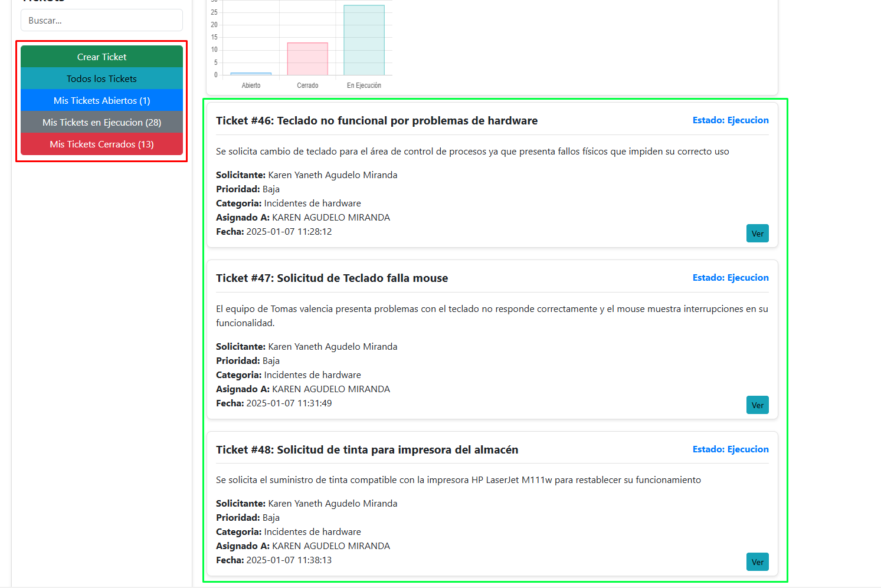This screenshot has width=881, height=588.
Task: Click Prioridad: Baja in Ticket #46
Action: click(x=248, y=189)
